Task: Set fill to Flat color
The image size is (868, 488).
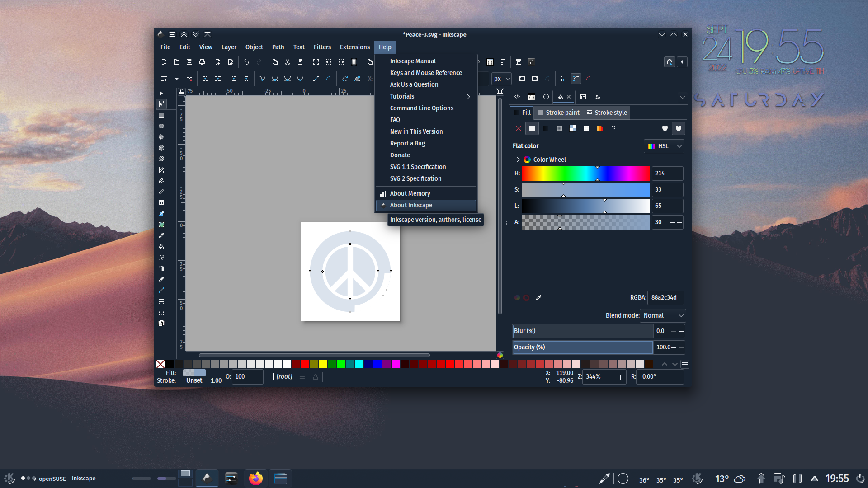Action: coord(532,128)
